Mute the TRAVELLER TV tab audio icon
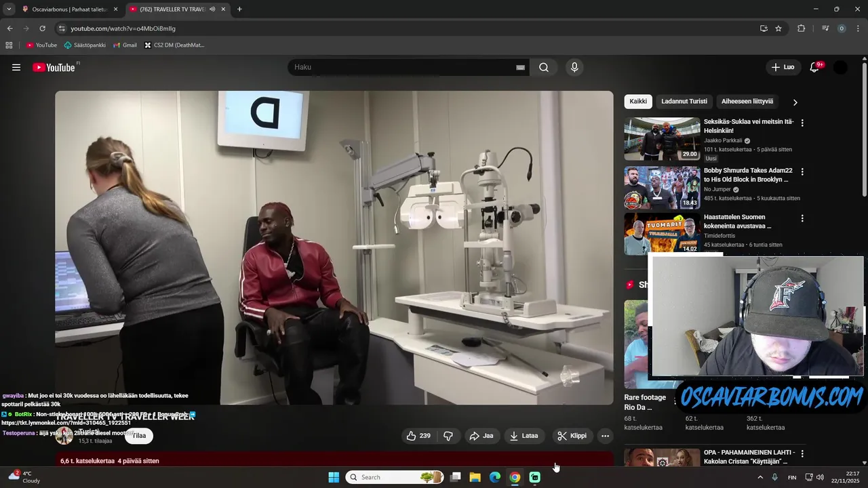This screenshot has width=868, height=488. click(x=212, y=9)
